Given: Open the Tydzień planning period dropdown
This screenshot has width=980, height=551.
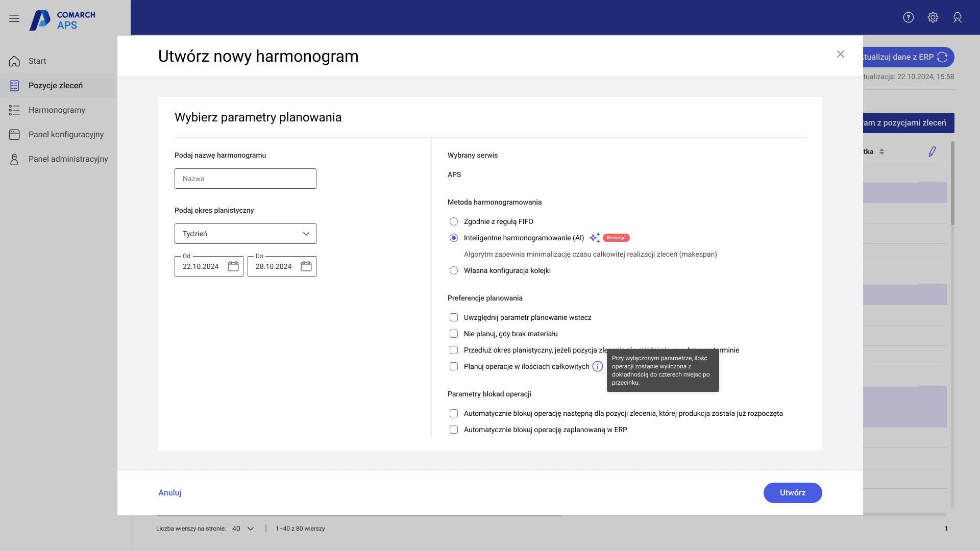Looking at the screenshot, I should (x=246, y=234).
